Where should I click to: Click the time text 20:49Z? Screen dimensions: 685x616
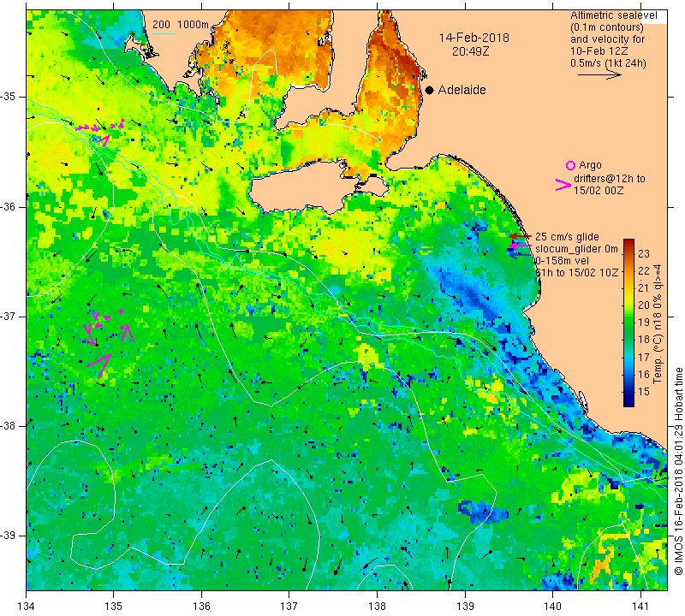point(470,51)
